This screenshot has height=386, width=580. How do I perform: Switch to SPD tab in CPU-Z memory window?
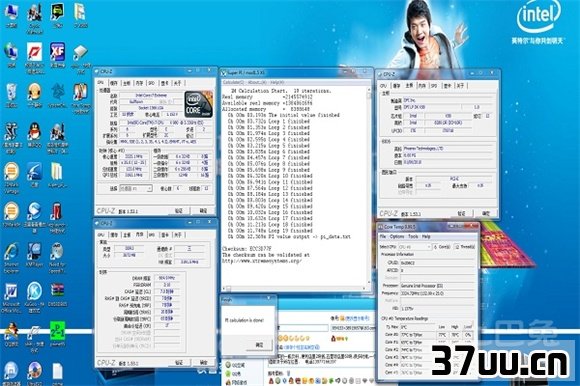click(x=152, y=235)
